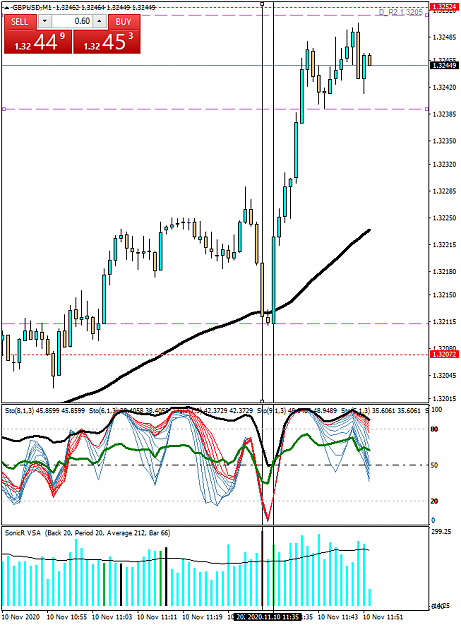
Task: Increase lot volume with up arrow
Action: click(x=100, y=21)
